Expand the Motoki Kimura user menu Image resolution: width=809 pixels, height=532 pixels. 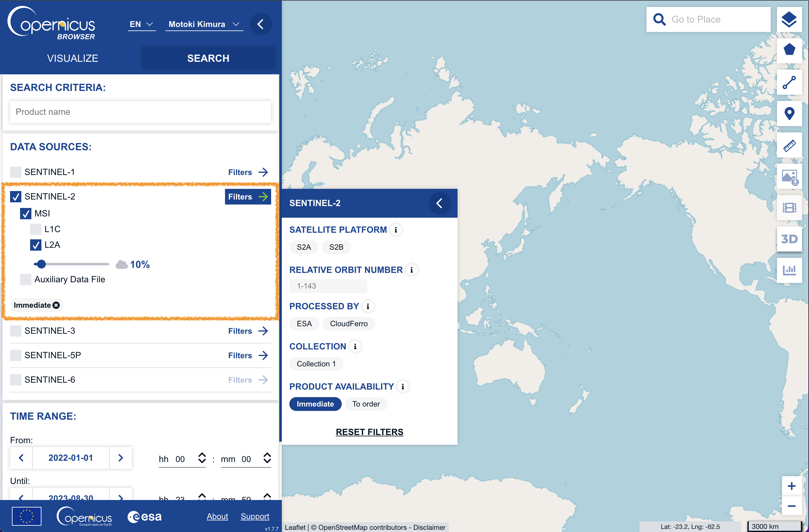coord(204,24)
